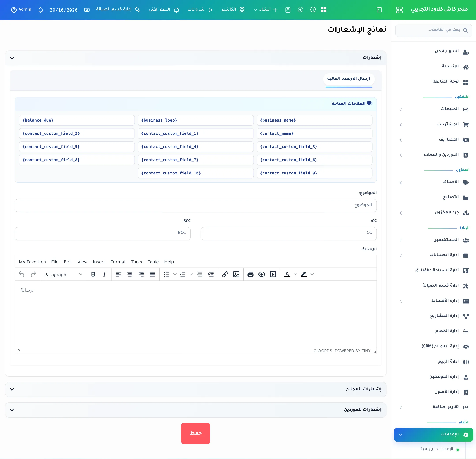Center align the message text
The image size is (476, 459).
(x=130, y=274)
